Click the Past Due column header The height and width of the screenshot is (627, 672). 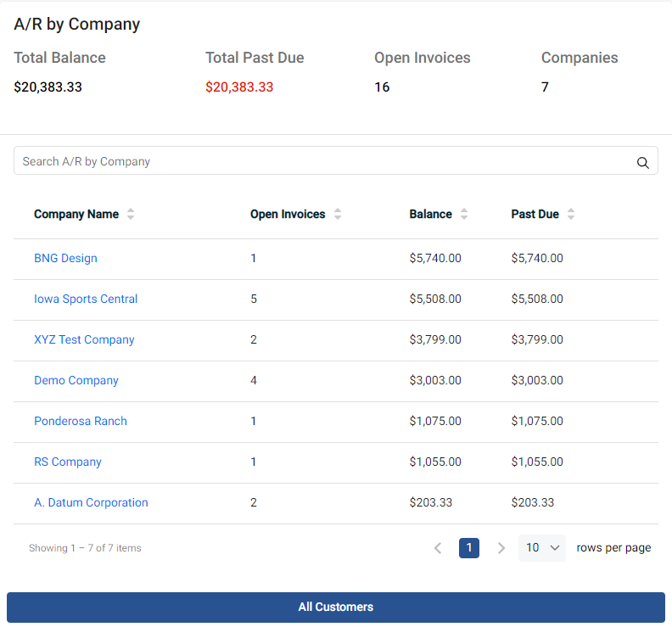point(535,215)
